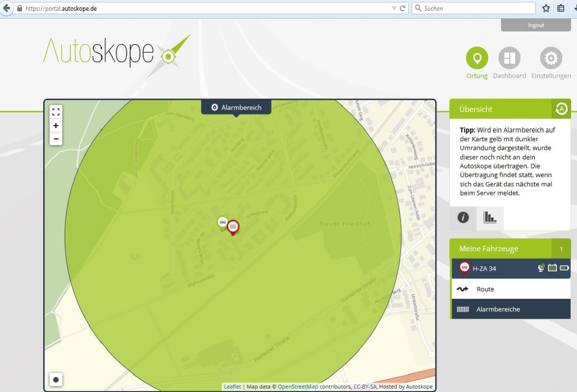Zoom in on the map
577x392 pixels.
pyautogui.click(x=56, y=126)
